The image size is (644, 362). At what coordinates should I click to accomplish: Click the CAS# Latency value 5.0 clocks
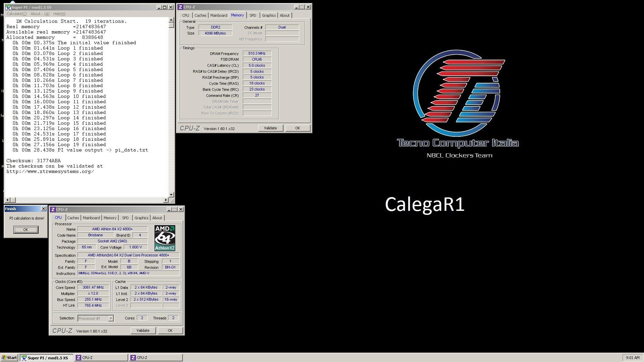(x=257, y=65)
